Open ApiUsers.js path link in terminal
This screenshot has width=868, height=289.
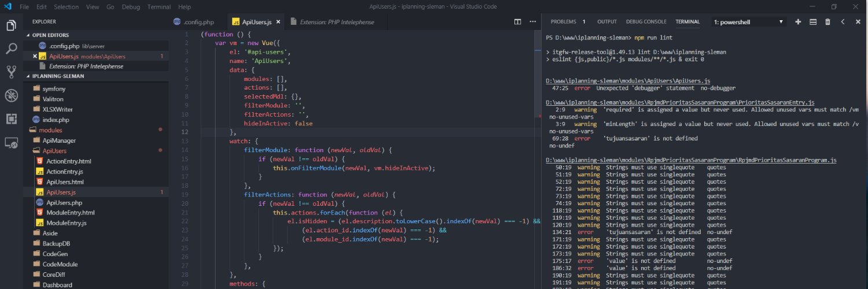628,80
